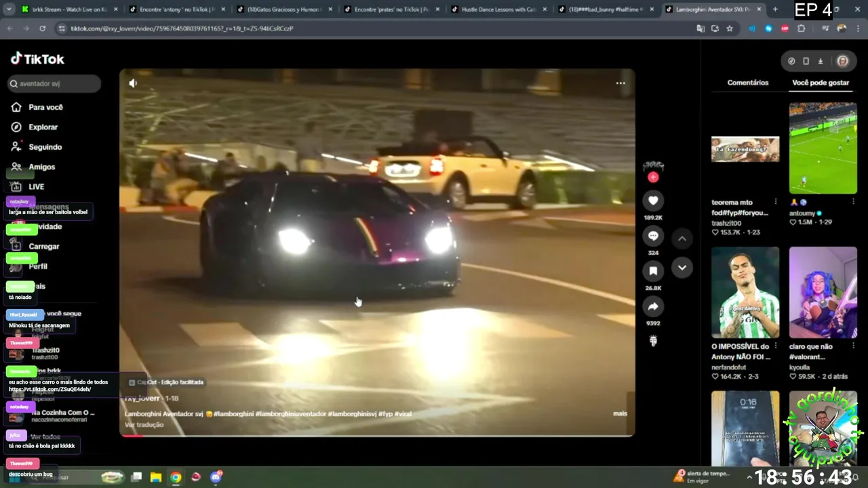This screenshot has width=868, height=488.
Task: Open File Explorer from the Windows taskbar
Action: [155, 477]
